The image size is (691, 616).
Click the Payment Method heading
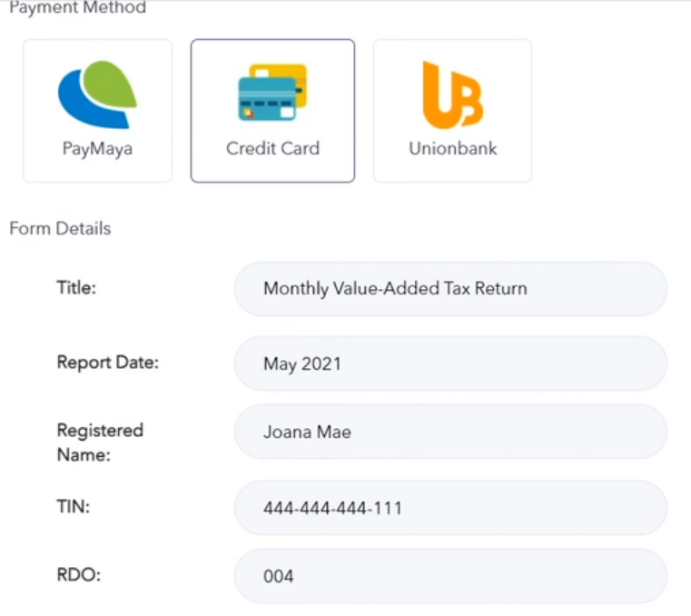[x=77, y=7]
